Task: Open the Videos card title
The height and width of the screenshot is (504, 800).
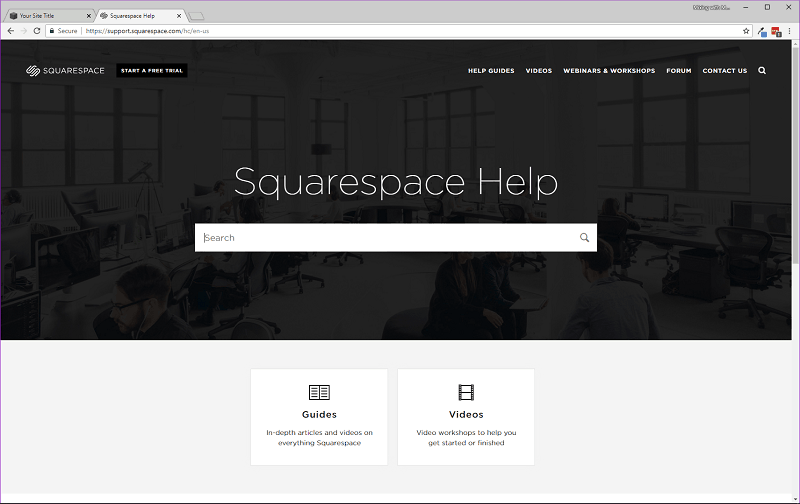Action: point(466,414)
